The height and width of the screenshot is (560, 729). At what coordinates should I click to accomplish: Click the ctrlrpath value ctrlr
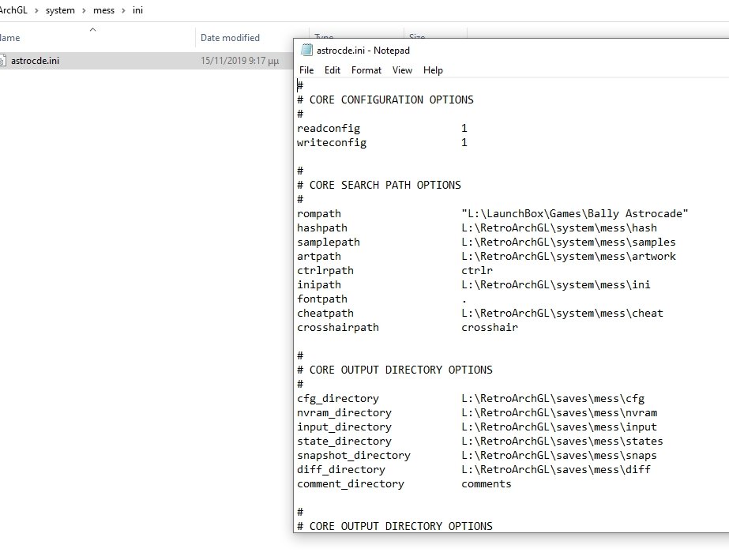pos(477,271)
